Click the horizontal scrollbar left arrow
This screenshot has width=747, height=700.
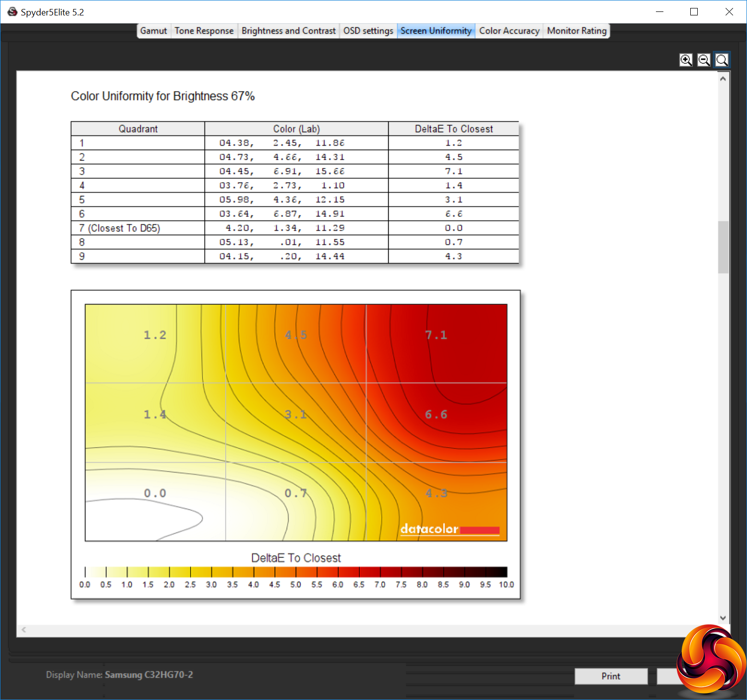click(23, 630)
